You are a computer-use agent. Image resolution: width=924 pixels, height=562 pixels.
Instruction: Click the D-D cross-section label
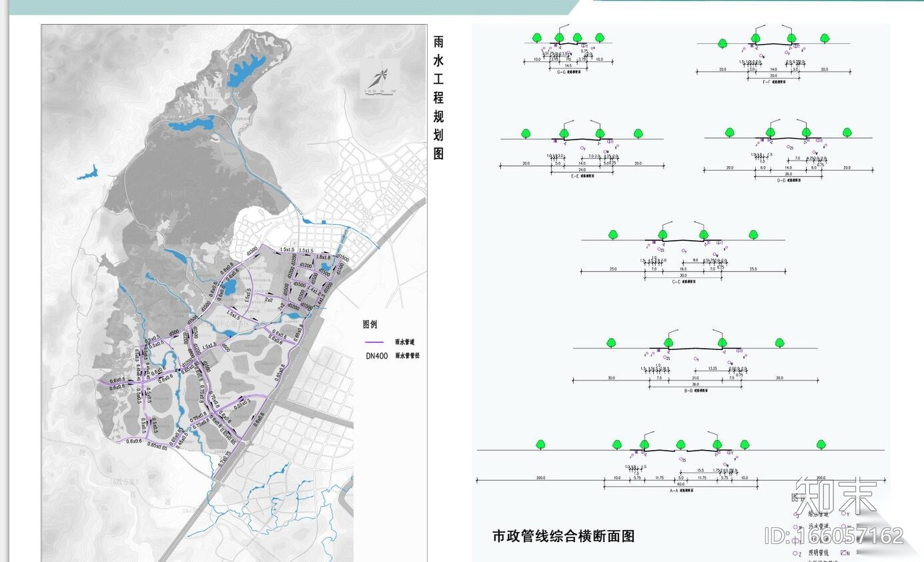789,180
